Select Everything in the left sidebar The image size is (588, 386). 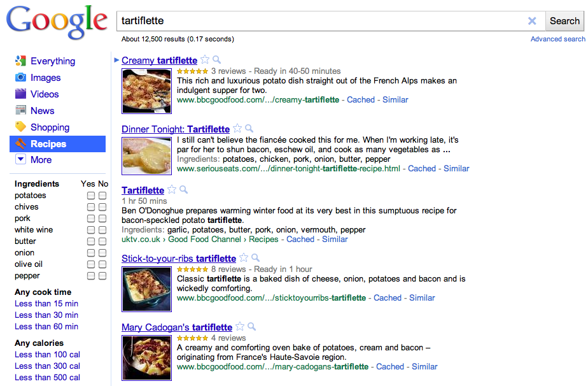pyautogui.click(x=52, y=61)
